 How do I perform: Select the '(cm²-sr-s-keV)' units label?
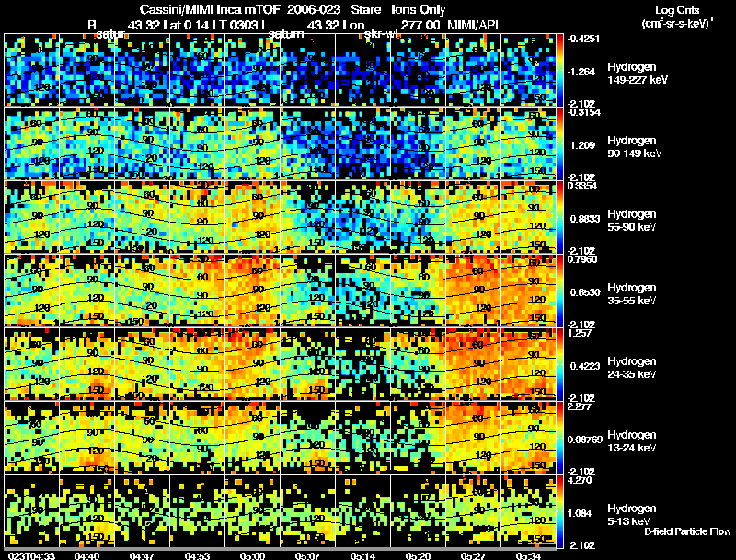coord(677,24)
